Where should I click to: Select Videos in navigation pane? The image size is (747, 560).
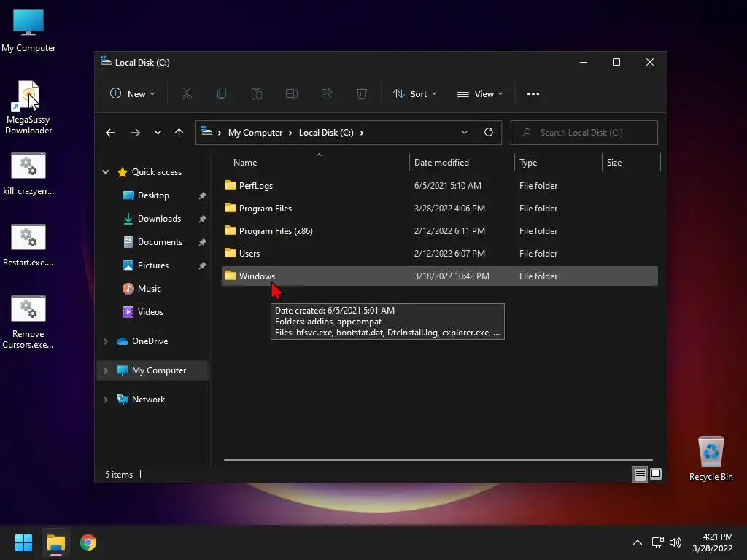pos(150,312)
